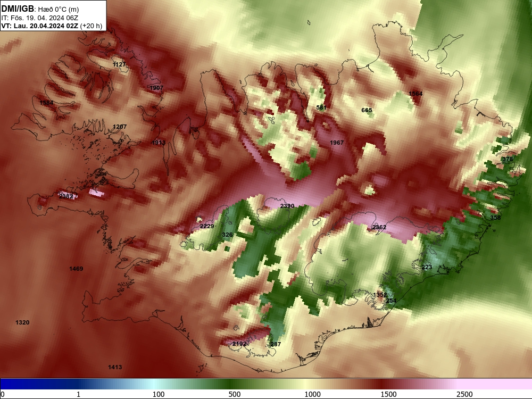Screen dimensions: 532x399
Task: Click the map value 254
Action: [x=391, y=301]
